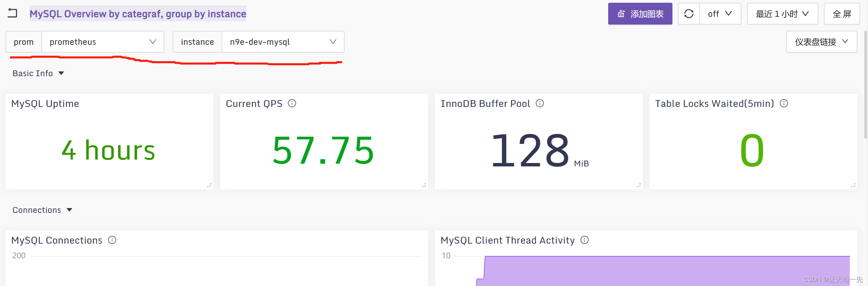Click the MySQL Connections panel title
This screenshot has width=868, height=286.
(57, 240)
